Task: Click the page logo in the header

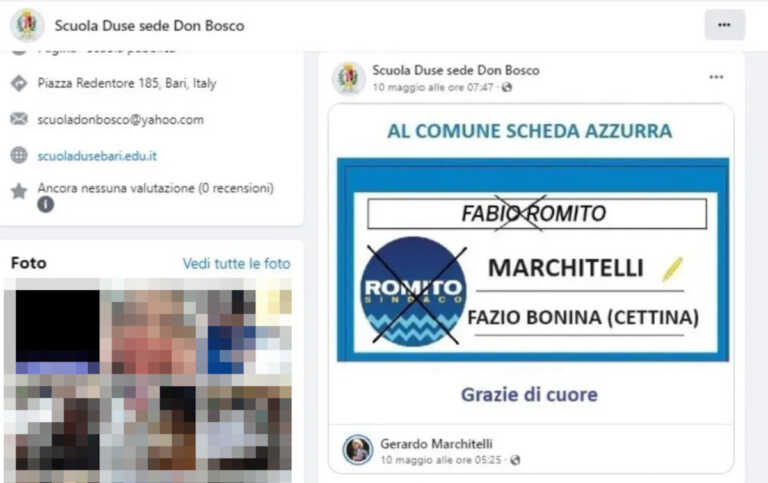Action: tap(27, 25)
